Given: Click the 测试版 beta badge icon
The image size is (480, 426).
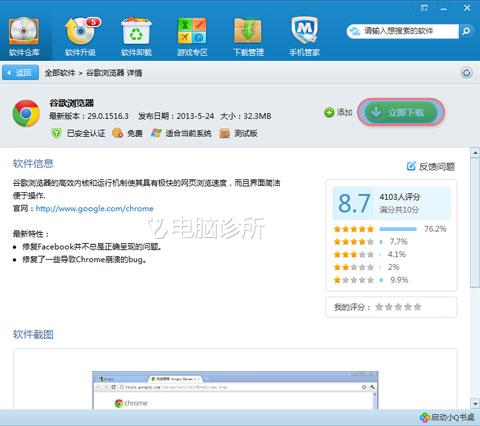Looking at the screenshot, I should 225,133.
